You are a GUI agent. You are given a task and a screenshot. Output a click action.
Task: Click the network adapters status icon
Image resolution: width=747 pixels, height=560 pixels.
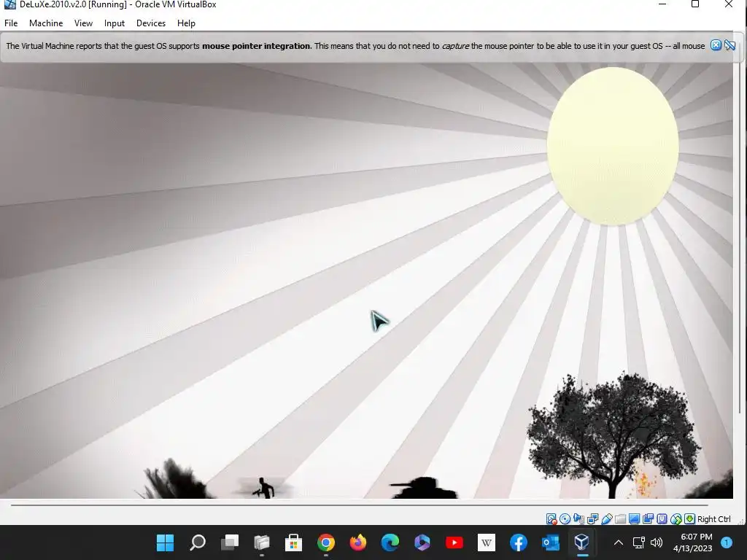(592, 519)
